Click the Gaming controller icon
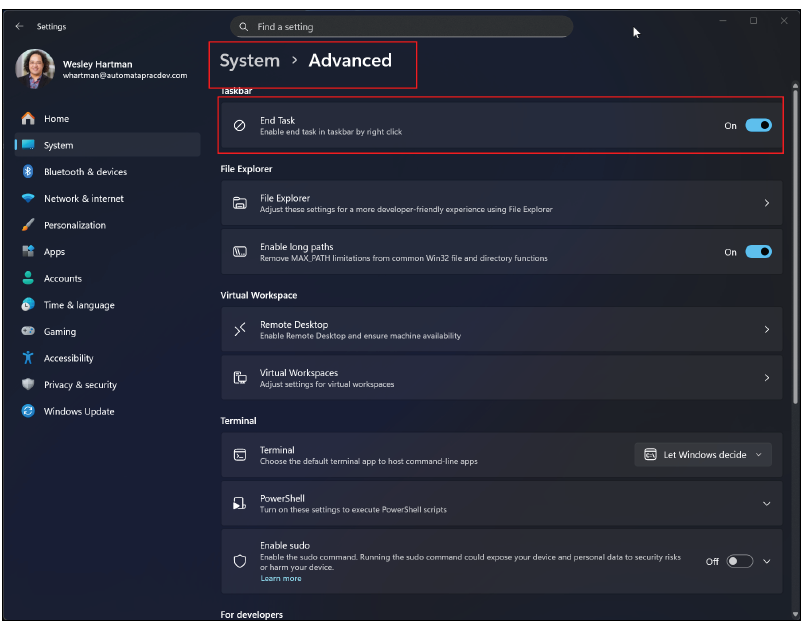This screenshot has width=810, height=642. click(28, 331)
